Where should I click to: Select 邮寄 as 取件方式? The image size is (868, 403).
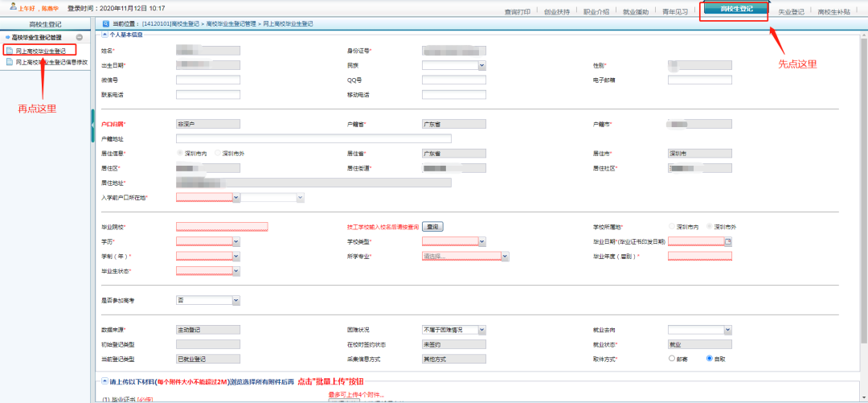tap(672, 359)
